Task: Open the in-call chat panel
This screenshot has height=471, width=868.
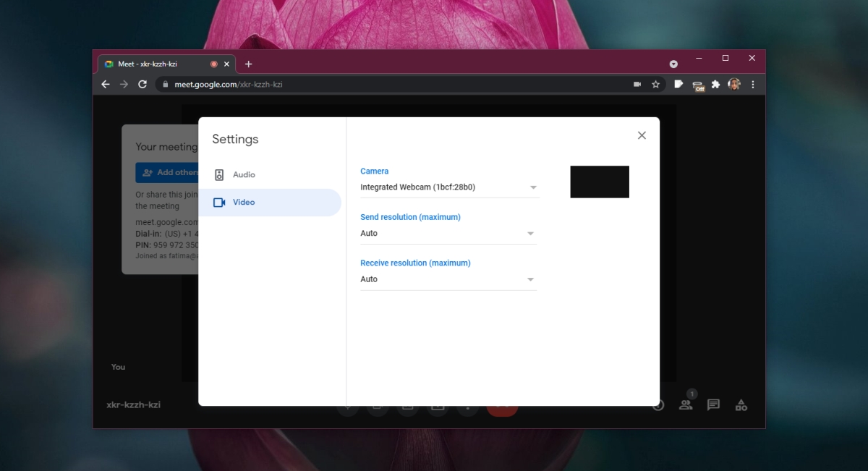Action: pyautogui.click(x=713, y=404)
